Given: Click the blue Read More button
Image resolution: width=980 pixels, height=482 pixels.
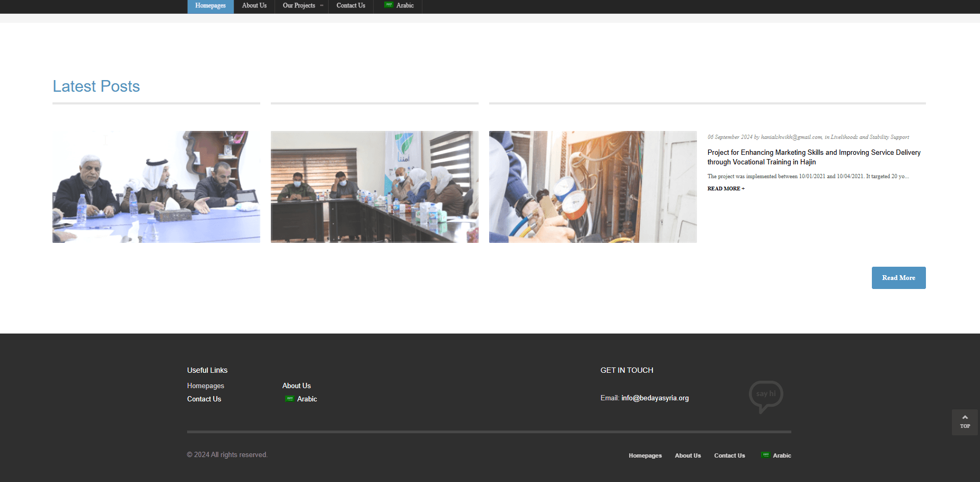Looking at the screenshot, I should (x=899, y=278).
